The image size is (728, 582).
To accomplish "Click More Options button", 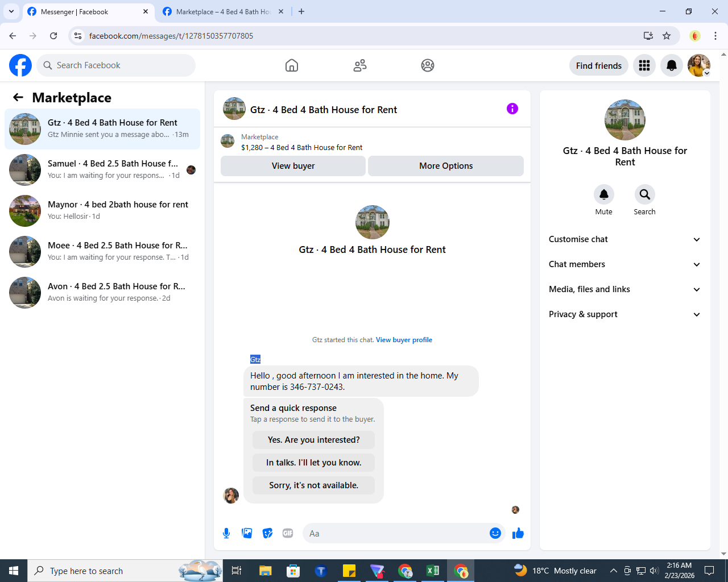I will point(446,166).
